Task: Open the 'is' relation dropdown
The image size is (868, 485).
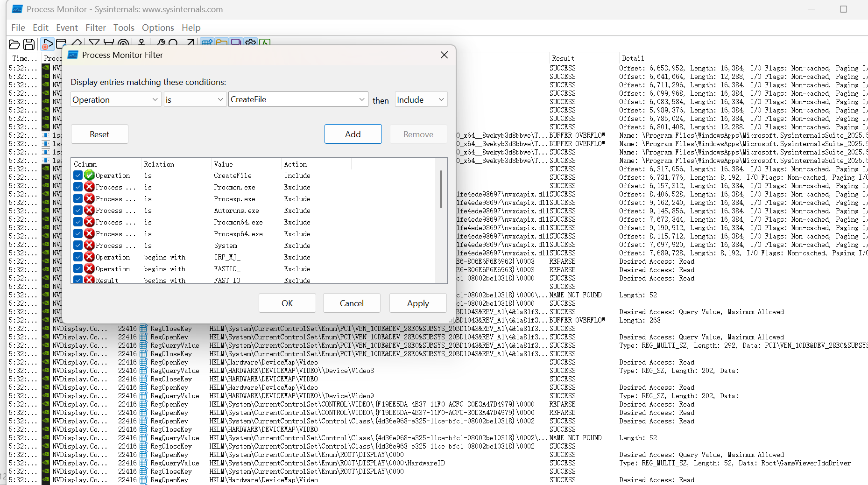Action: pos(195,99)
